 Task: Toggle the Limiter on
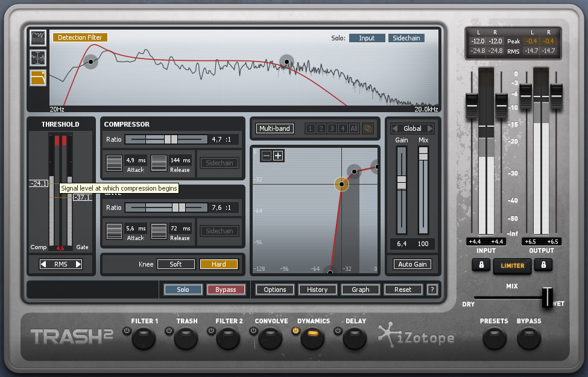512,266
